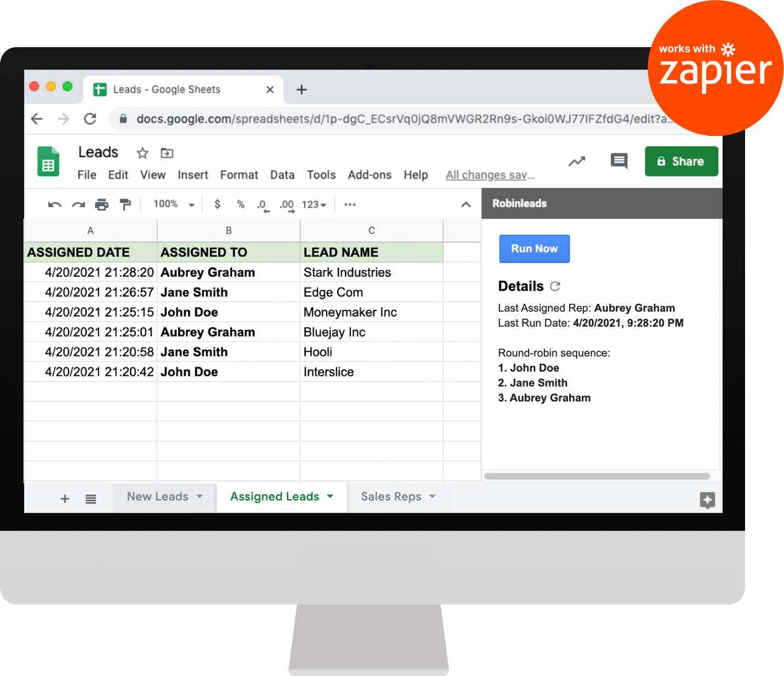
Task: Click the Leads document title
Action: click(x=98, y=152)
